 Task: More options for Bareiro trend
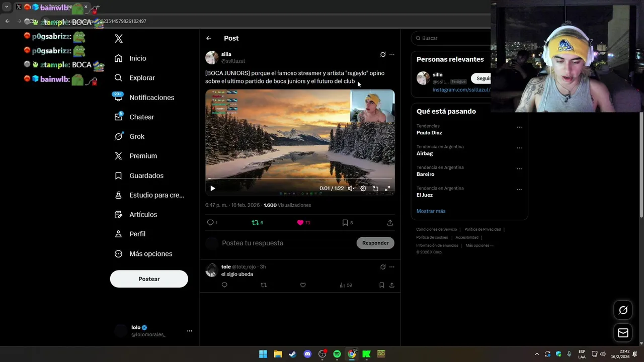pyautogui.click(x=519, y=169)
